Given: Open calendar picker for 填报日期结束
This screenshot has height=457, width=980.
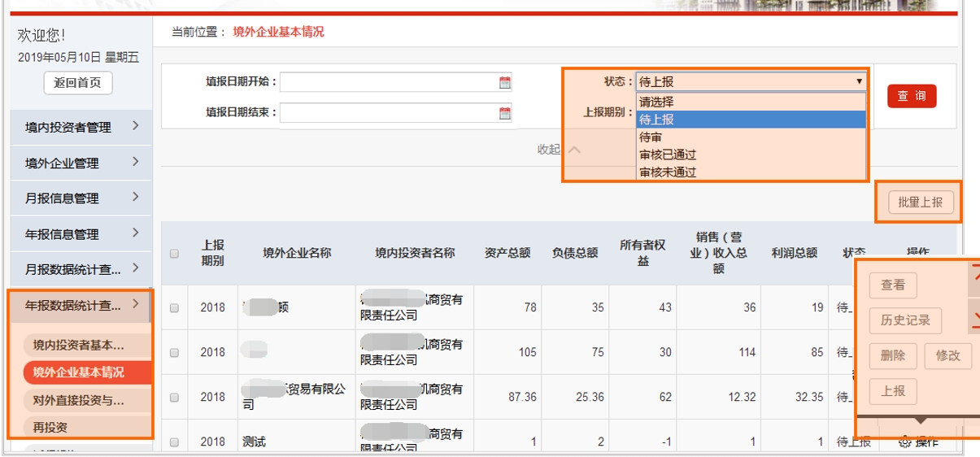Looking at the screenshot, I should (x=505, y=113).
